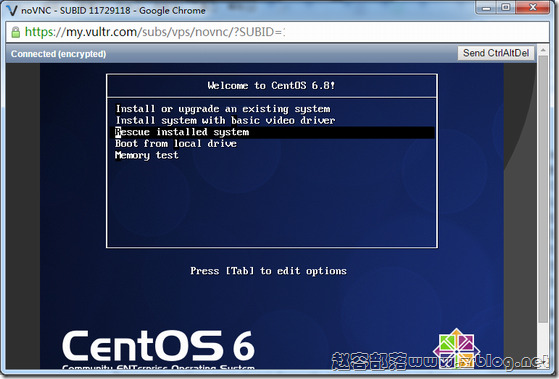Maximize the Chrome window
Screen dimensions: 559x379
(506, 7)
